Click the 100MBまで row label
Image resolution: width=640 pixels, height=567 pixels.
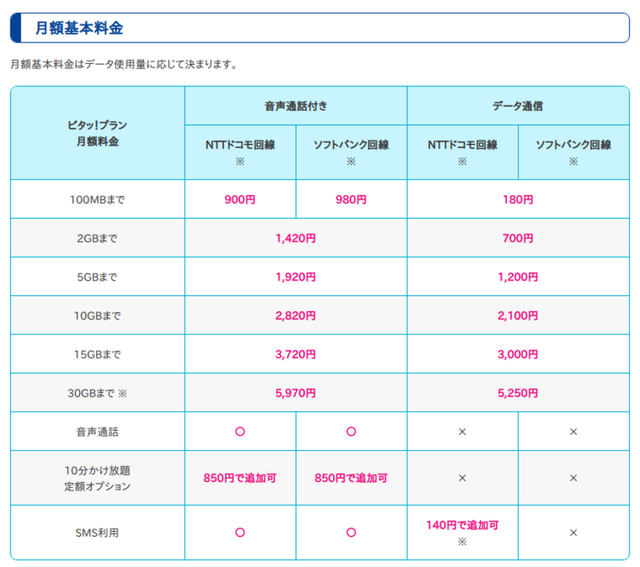pos(97,200)
